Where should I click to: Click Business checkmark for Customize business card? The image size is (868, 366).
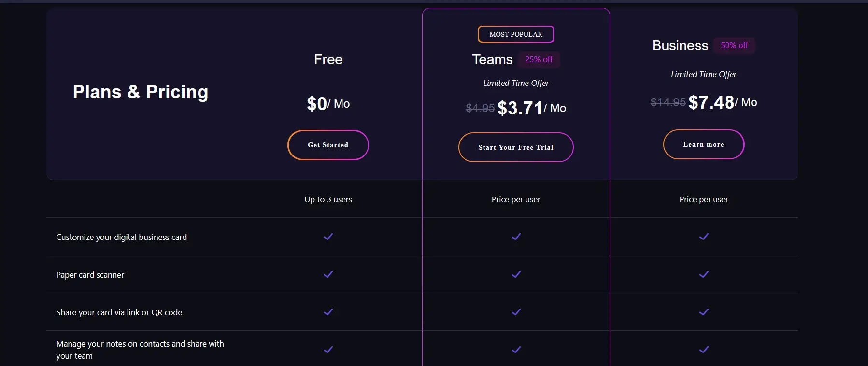(704, 237)
